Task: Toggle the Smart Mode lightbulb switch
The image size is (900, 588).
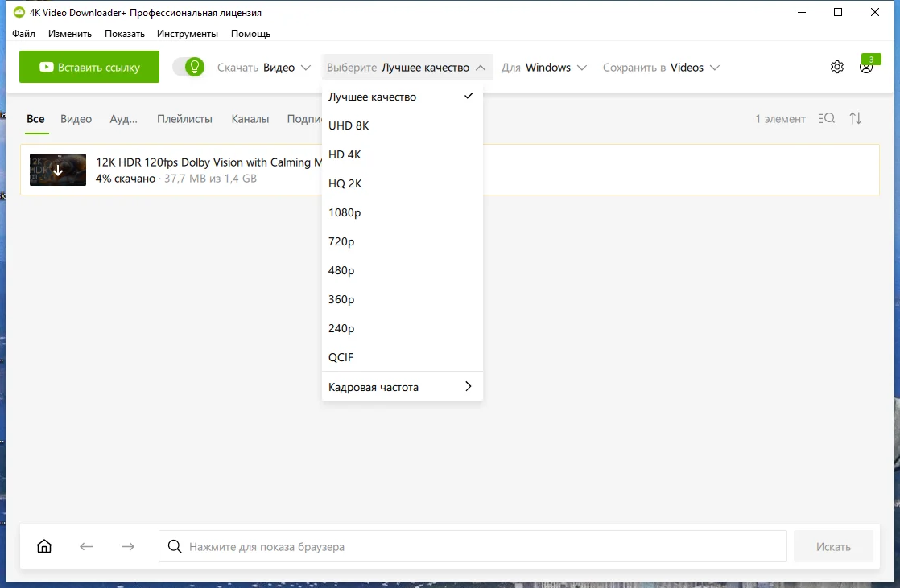Action: click(189, 67)
